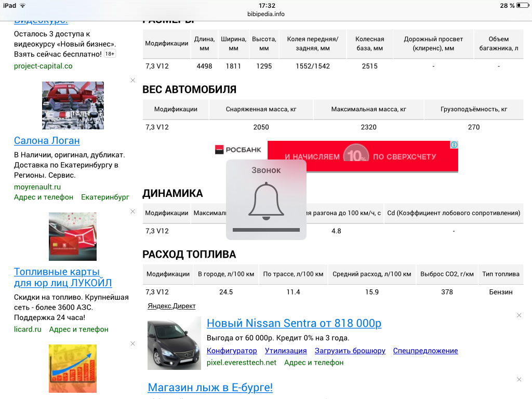
Task: Close the Nissan Sentra ad
Action: [519, 315]
